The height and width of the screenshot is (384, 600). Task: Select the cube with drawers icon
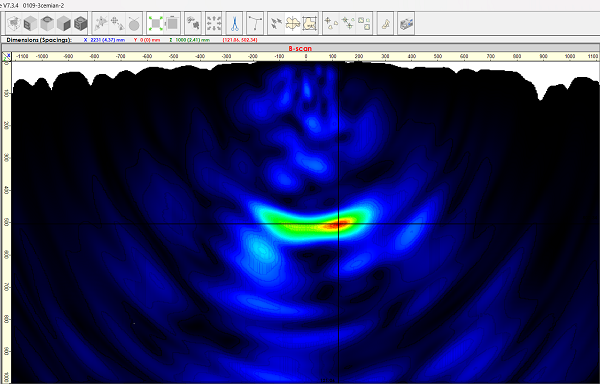click(30, 24)
